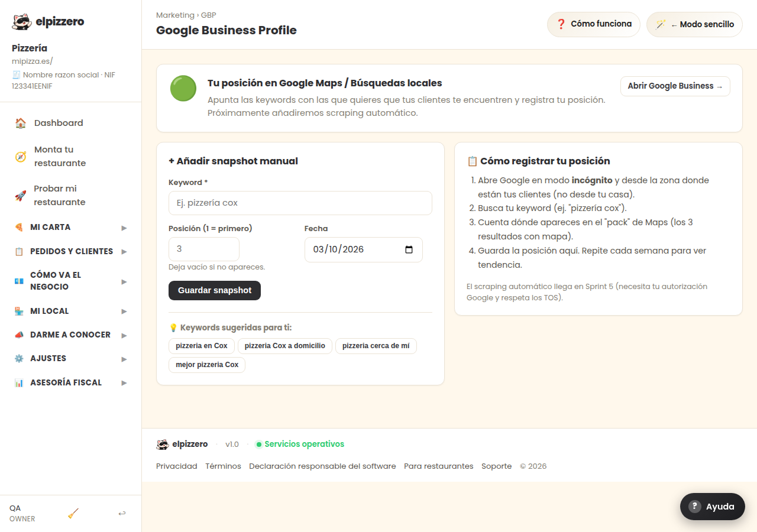Screen dimensions: 757x532
Task: Select suggested keyword mejor pizzeria Cox
Action: point(207,365)
